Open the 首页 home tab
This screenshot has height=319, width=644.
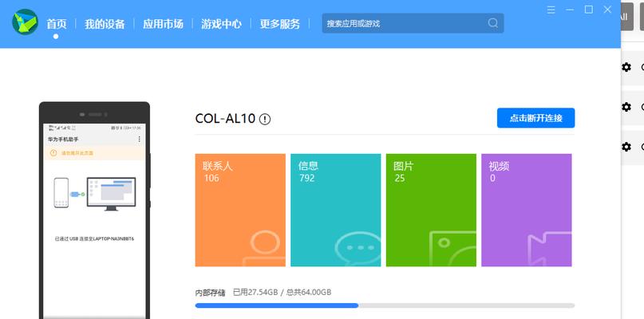tap(57, 24)
